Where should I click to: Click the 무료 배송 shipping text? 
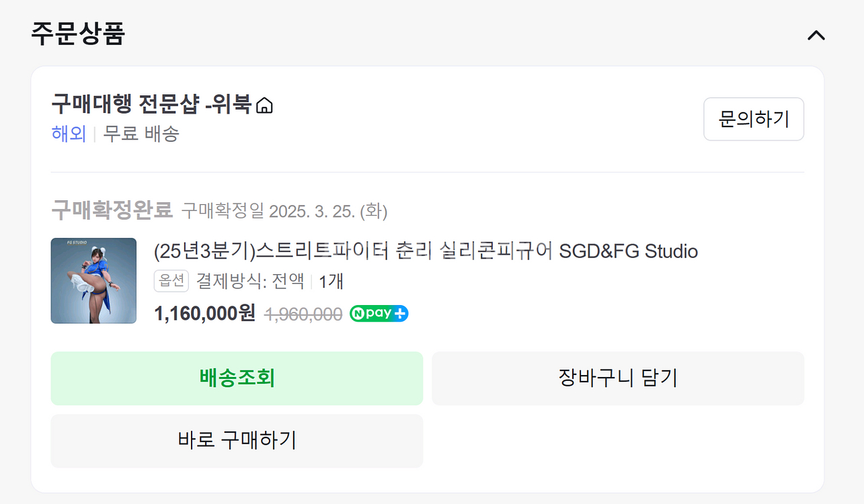tap(141, 134)
